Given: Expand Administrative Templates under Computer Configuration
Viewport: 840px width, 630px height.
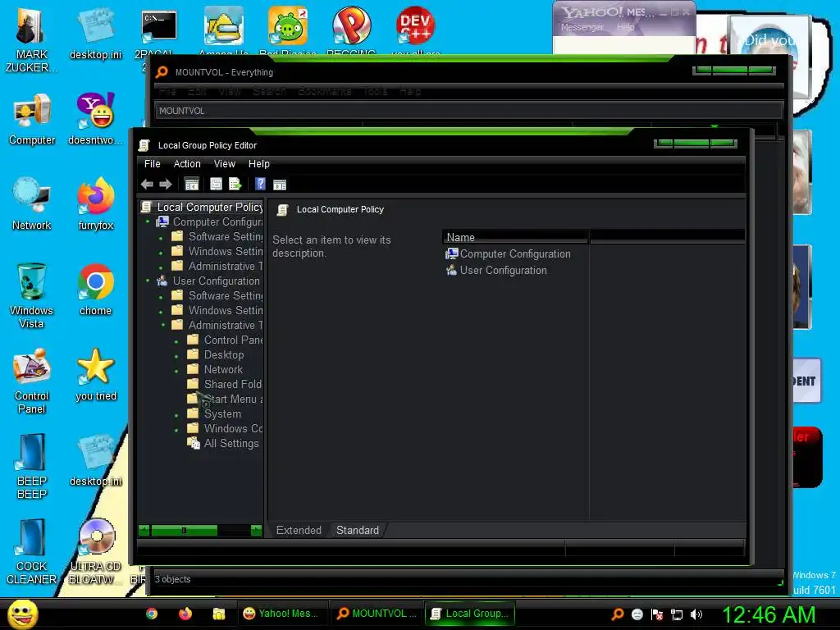Looking at the screenshot, I should 161,267.
